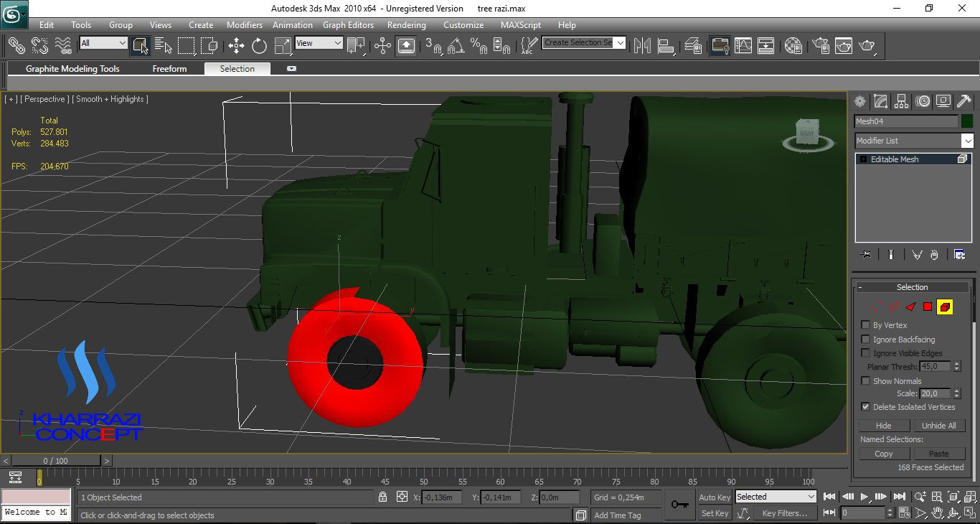Click the Hide button
This screenshot has height=524, width=980.
[884, 426]
